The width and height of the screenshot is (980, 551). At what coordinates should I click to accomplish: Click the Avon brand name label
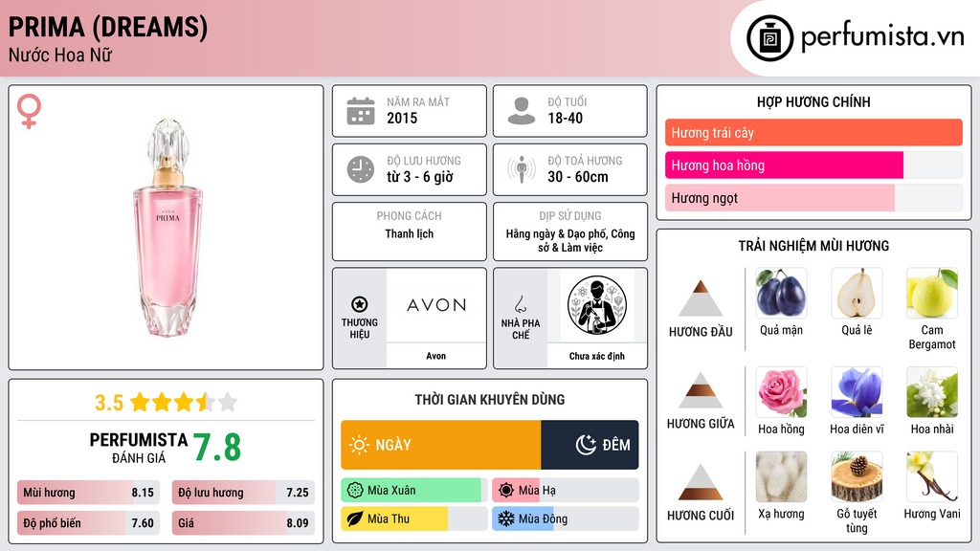click(436, 356)
